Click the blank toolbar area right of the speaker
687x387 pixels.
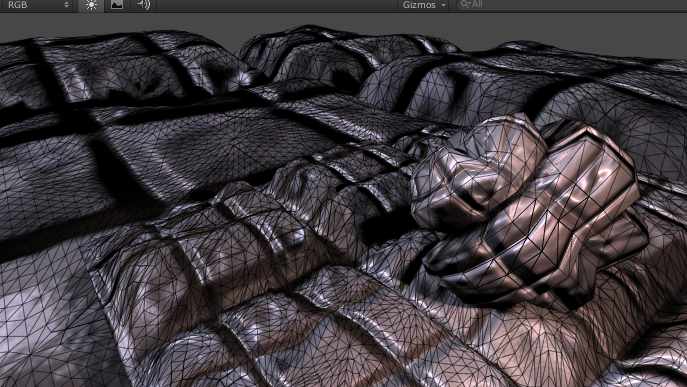tap(276, 5)
